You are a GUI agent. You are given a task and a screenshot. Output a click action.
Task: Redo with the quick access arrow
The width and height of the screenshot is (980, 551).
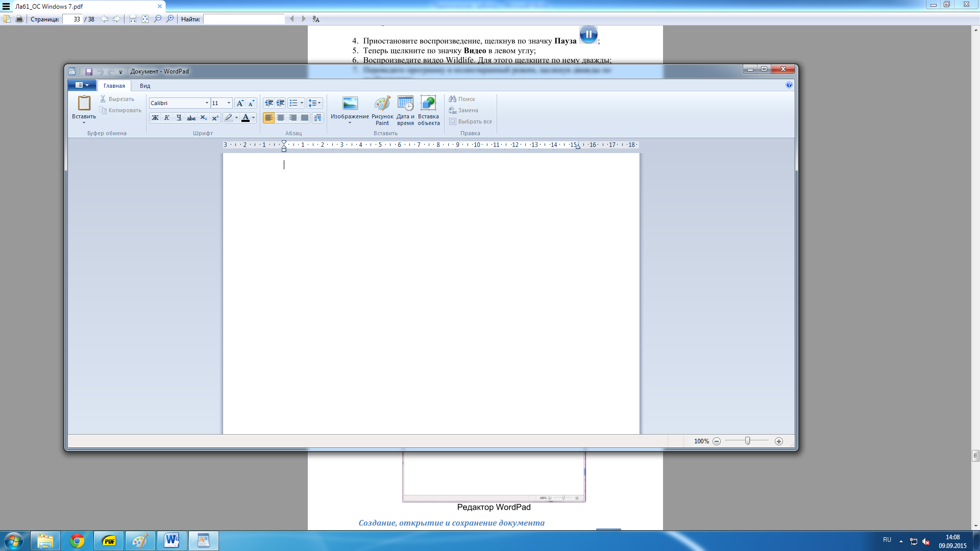[111, 71]
